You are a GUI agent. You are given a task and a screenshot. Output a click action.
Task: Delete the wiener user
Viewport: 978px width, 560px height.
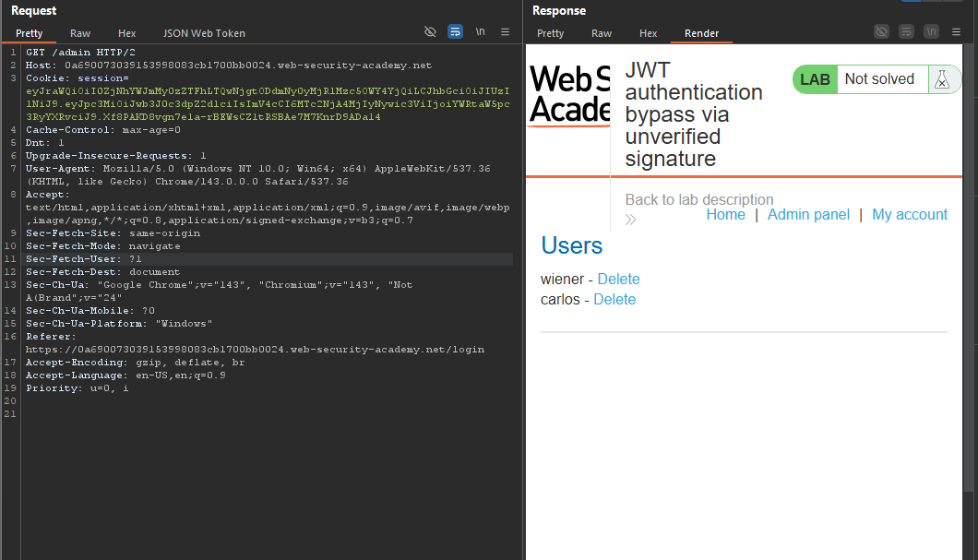click(x=619, y=279)
